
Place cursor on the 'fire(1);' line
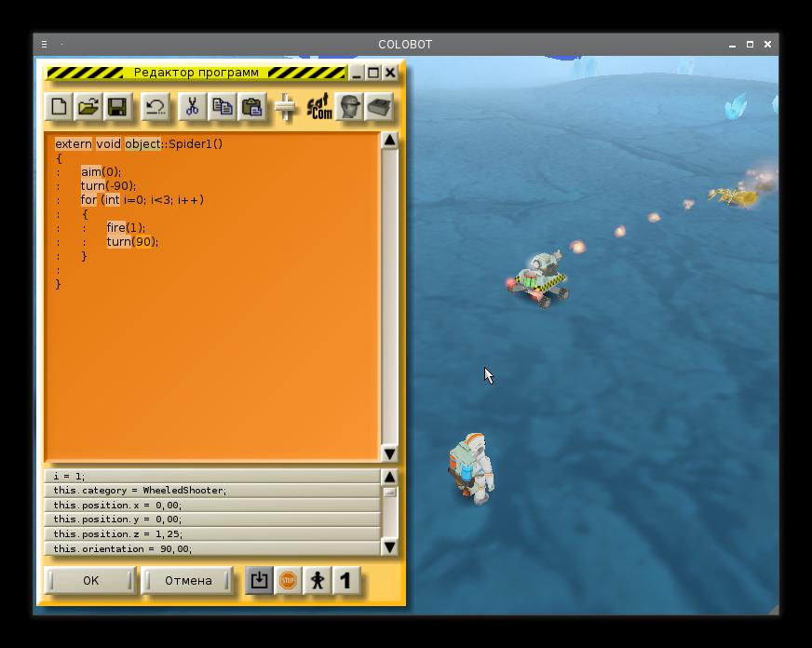126,228
